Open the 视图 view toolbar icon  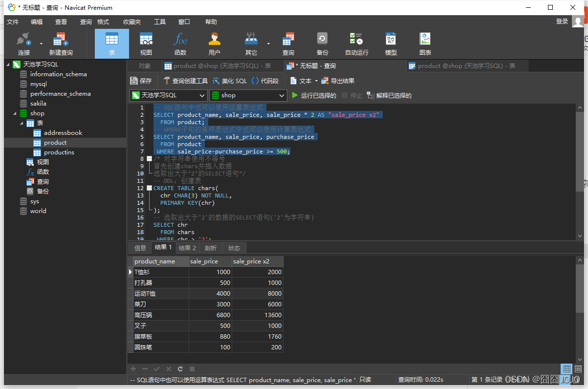click(146, 44)
